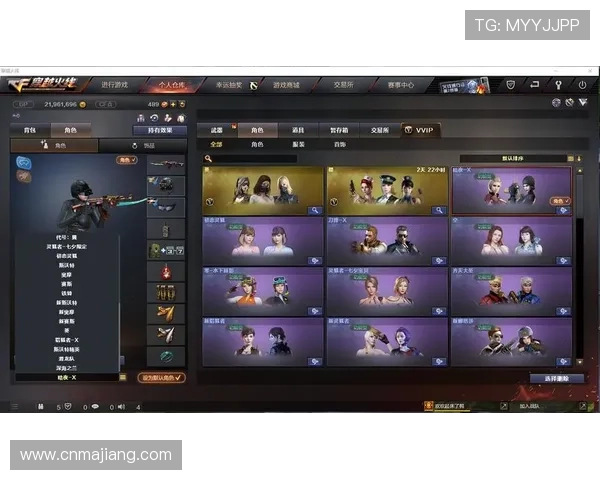Open the 幸运抽奖 lucky draw tab
This screenshot has width=600, height=480.
(x=229, y=85)
